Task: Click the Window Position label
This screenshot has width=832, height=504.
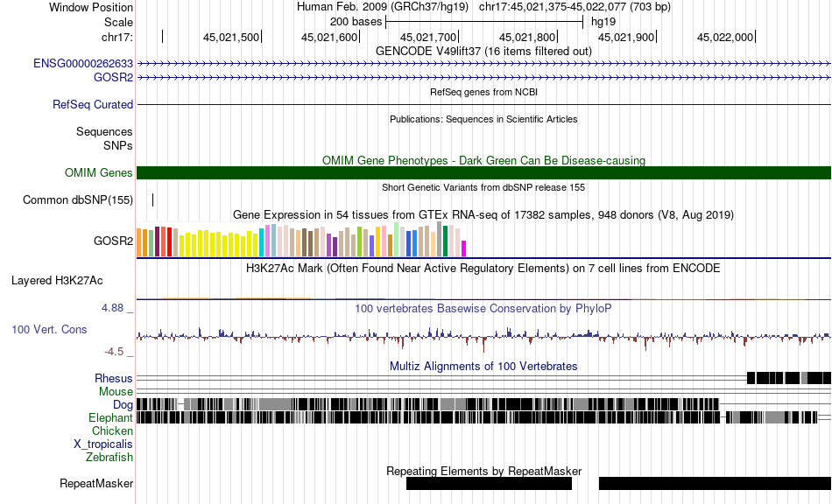Action: click(x=91, y=7)
